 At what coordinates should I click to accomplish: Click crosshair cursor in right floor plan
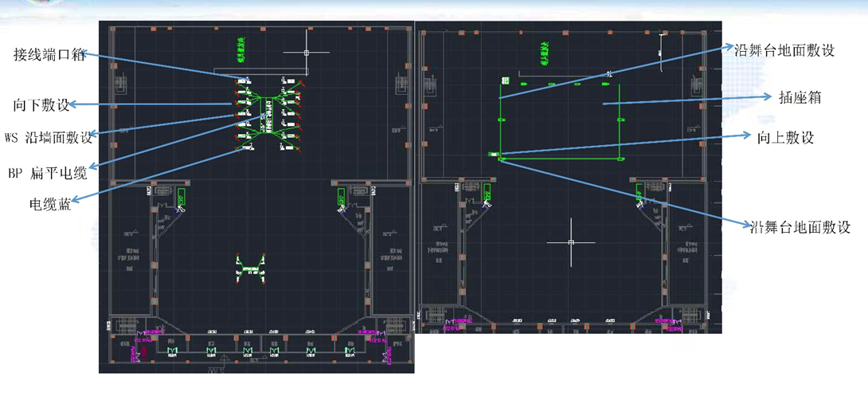click(x=571, y=241)
